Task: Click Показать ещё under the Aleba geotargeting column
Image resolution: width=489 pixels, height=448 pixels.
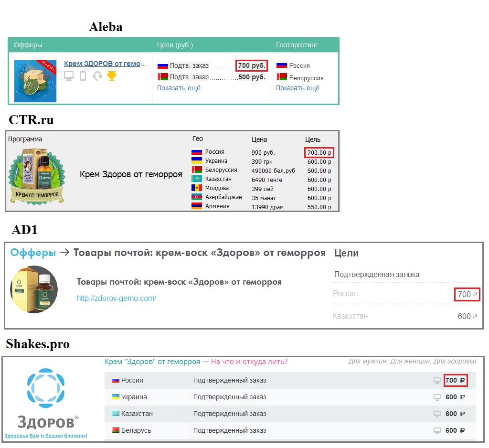Action: pos(298,88)
